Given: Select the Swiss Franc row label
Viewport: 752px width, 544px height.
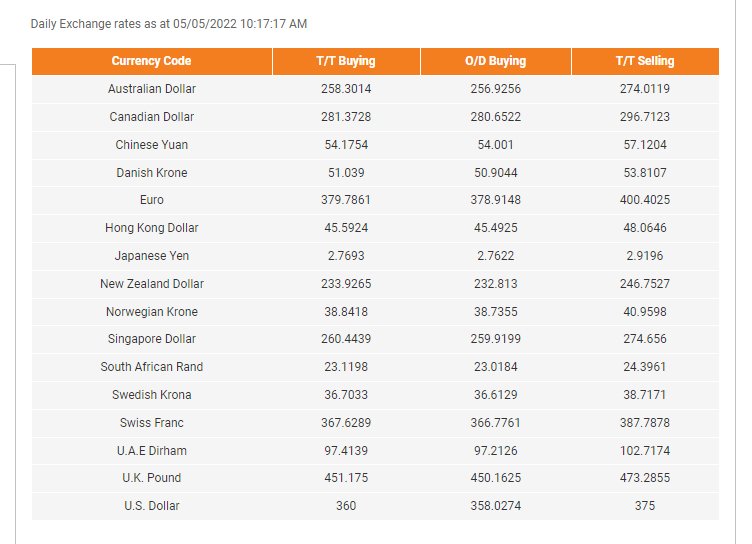Looking at the screenshot, I should 152,423.
